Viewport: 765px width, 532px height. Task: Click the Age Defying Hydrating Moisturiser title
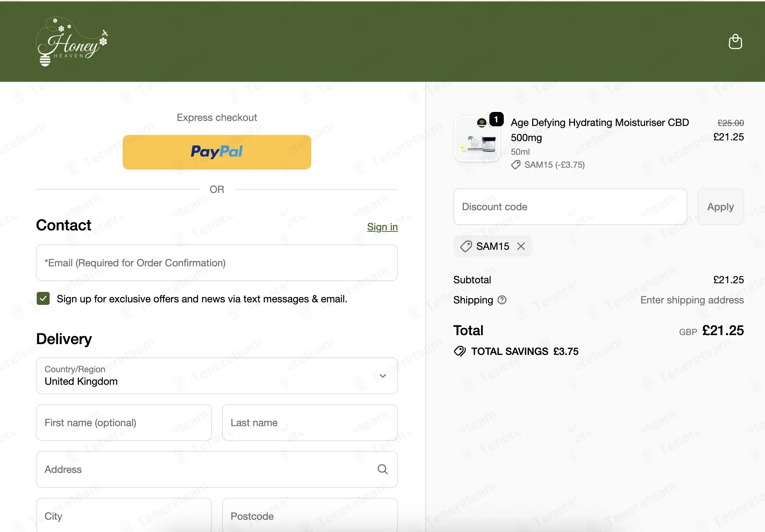pyautogui.click(x=599, y=130)
